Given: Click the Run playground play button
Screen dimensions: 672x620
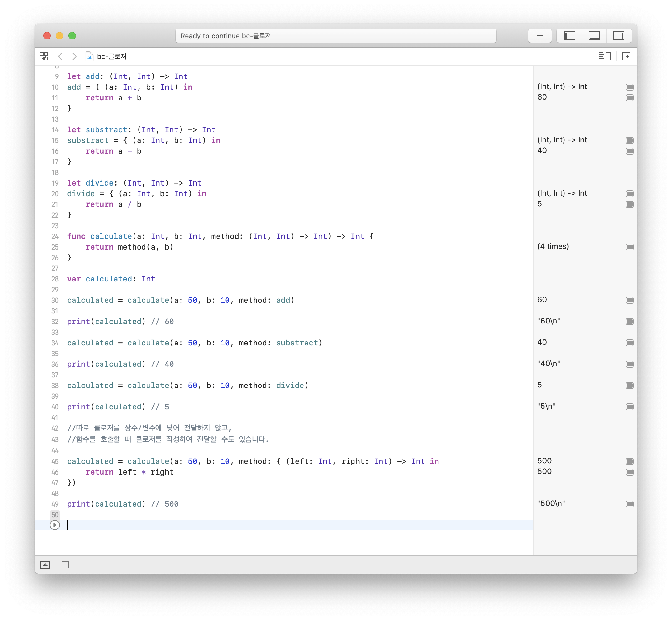Looking at the screenshot, I should 55,525.
